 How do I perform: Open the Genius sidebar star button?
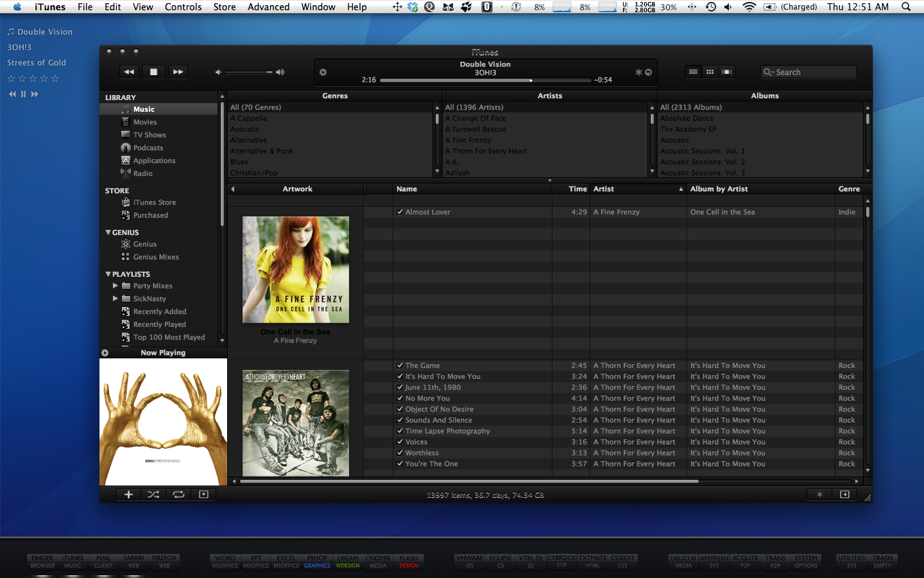(819, 495)
